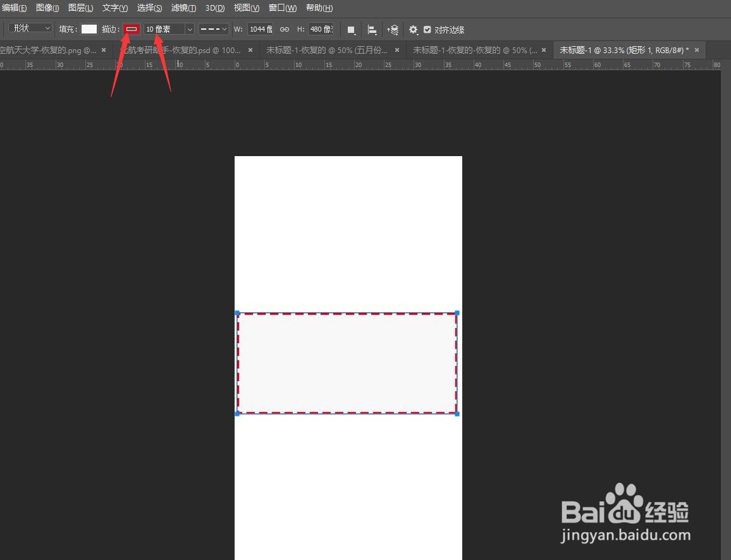Close the 考研助手-恢复的.psd tab
The image size is (731, 560).
point(250,50)
